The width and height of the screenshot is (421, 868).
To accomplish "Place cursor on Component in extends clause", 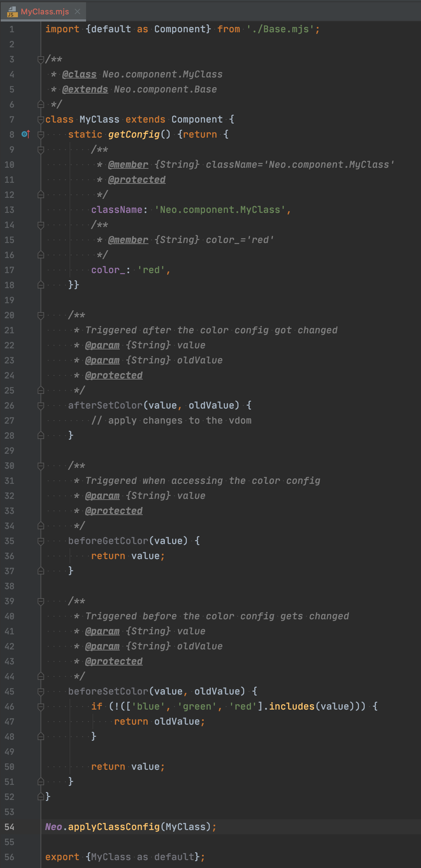I will click(197, 119).
